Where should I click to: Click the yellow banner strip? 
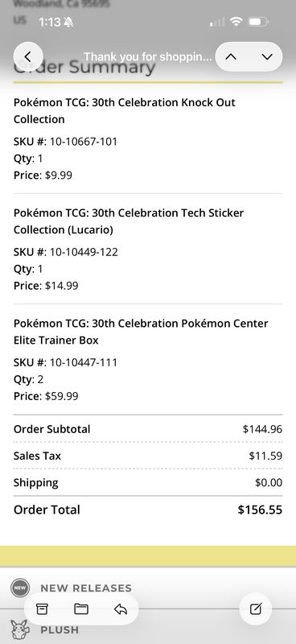coord(148,556)
